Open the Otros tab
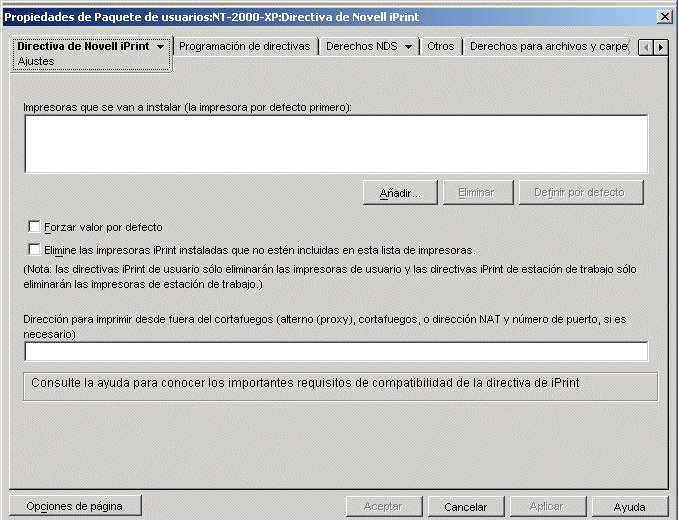The image size is (678, 520). coord(441,46)
